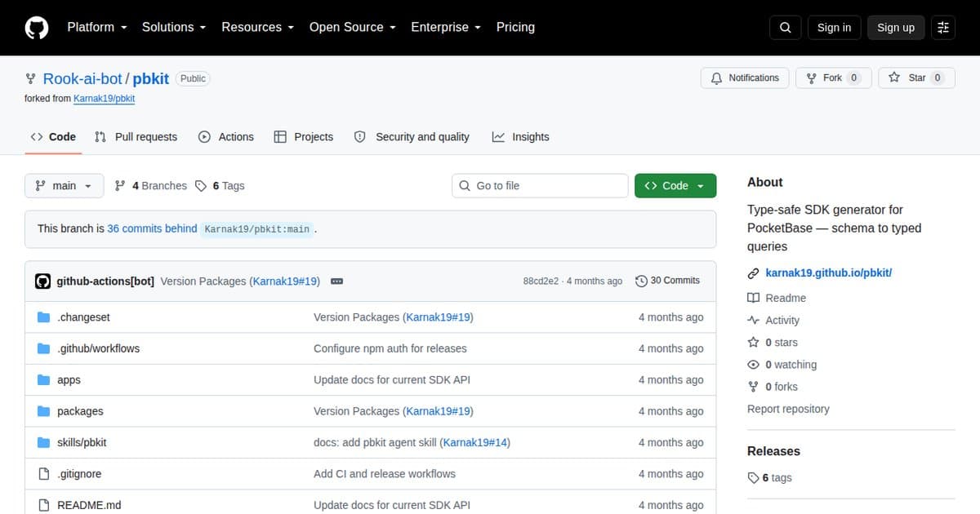The width and height of the screenshot is (980, 514).
Task: Star the pbkit repository
Action: (916, 78)
